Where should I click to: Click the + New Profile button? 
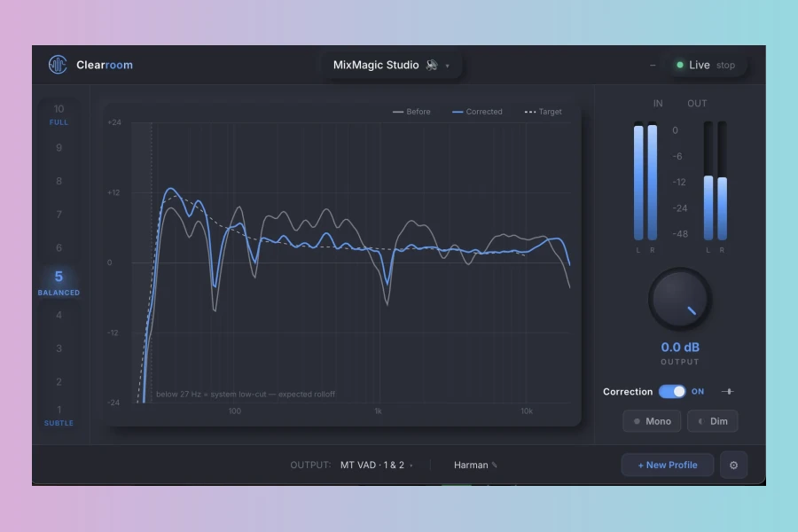tap(667, 465)
